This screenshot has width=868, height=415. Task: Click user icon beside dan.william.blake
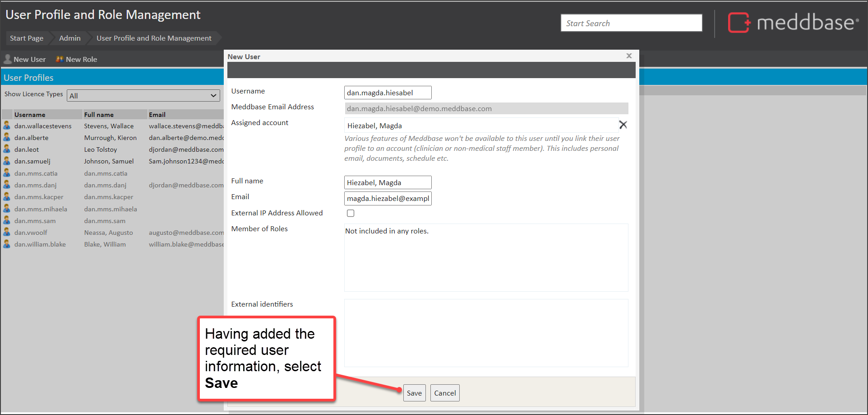coord(7,244)
